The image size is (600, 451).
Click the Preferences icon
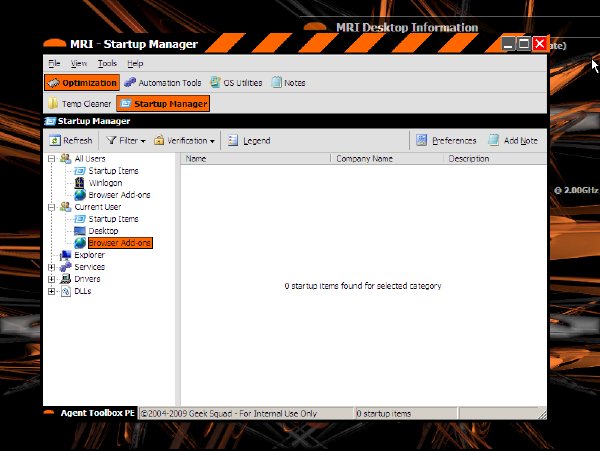pyautogui.click(x=422, y=140)
